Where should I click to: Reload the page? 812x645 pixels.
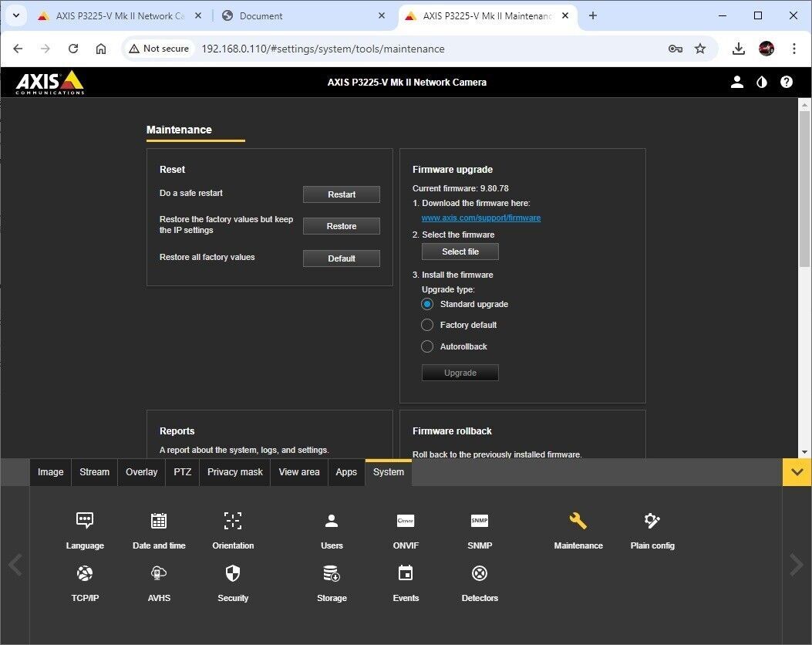pyautogui.click(x=73, y=49)
